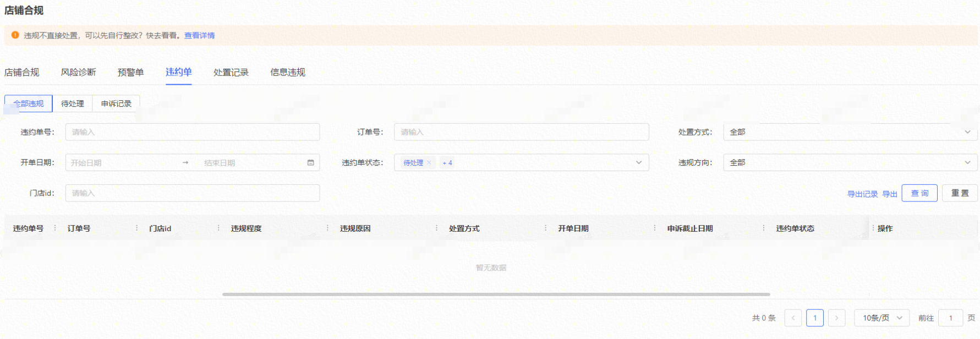This screenshot has width=980, height=339.
Task: Select the 待处理 filter button
Action: [73, 103]
